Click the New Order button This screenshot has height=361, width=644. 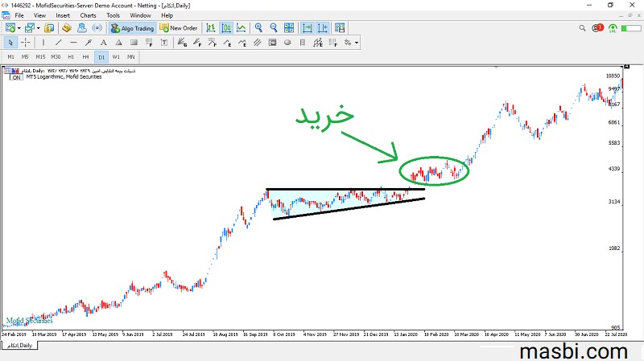[x=179, y=28]
